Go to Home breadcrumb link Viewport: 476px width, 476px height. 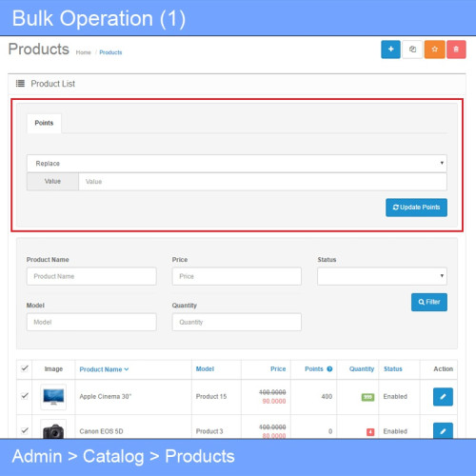(x=84, y=52)
